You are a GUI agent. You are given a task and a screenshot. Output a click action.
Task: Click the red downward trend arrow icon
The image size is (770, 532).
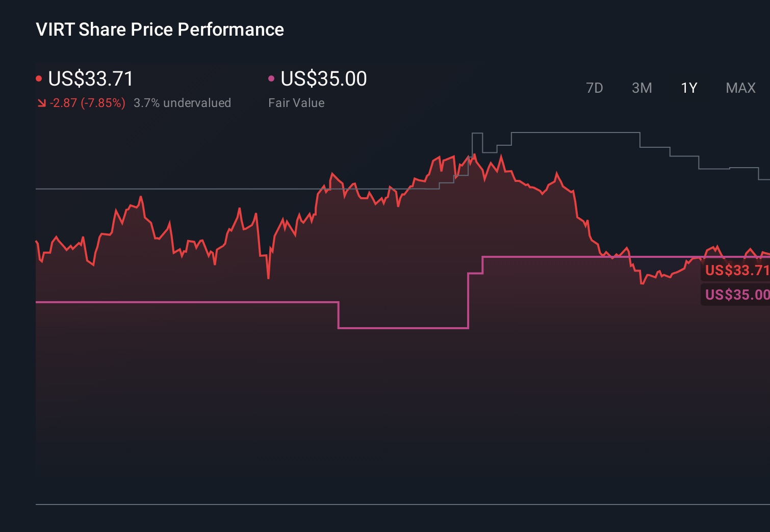click(x=42, y=102)
